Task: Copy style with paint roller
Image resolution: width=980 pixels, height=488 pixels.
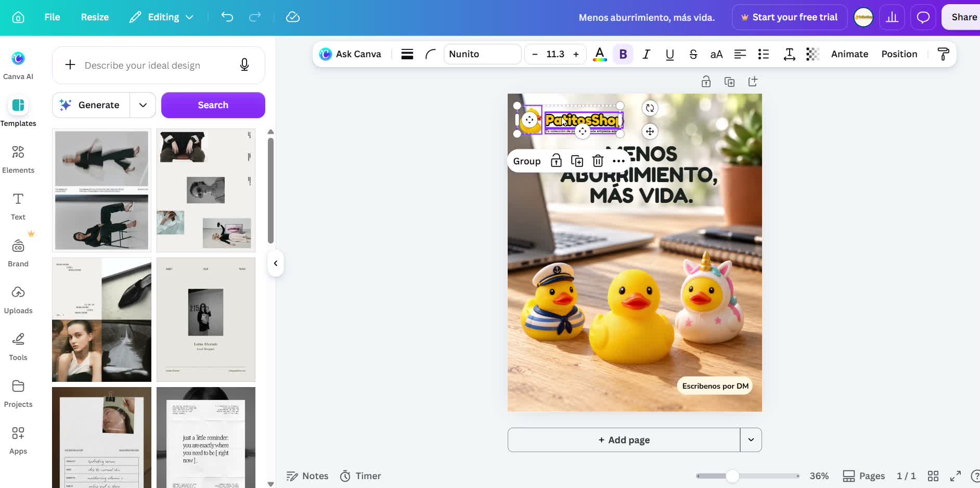Action: point(943,54)
